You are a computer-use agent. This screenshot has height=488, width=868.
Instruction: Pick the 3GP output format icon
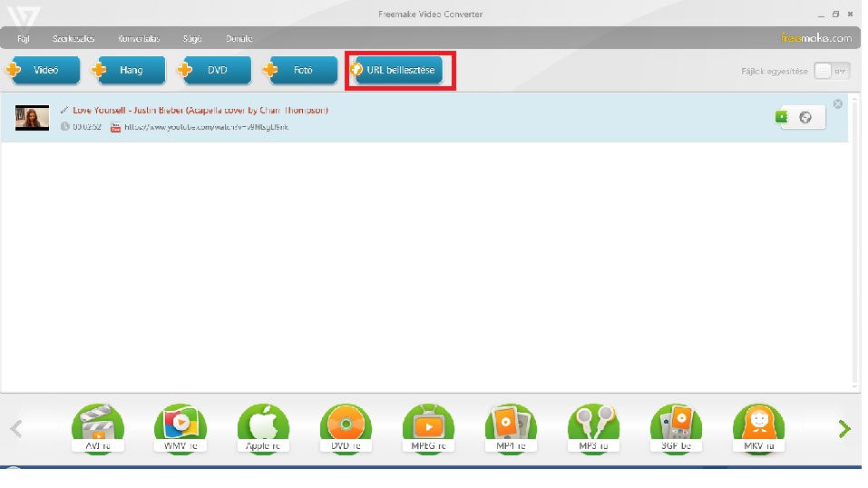(x=676, y=429)
